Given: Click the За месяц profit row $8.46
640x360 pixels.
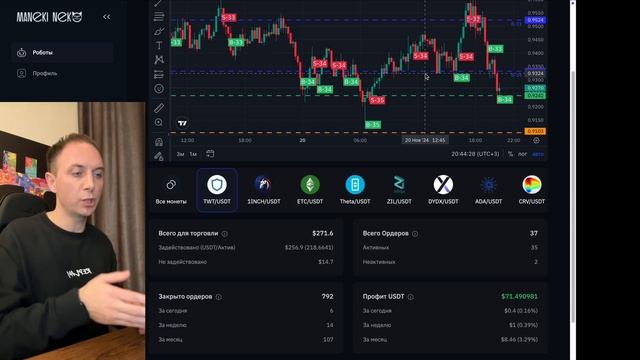Looking at the screenshot, I should pos(450,339).
